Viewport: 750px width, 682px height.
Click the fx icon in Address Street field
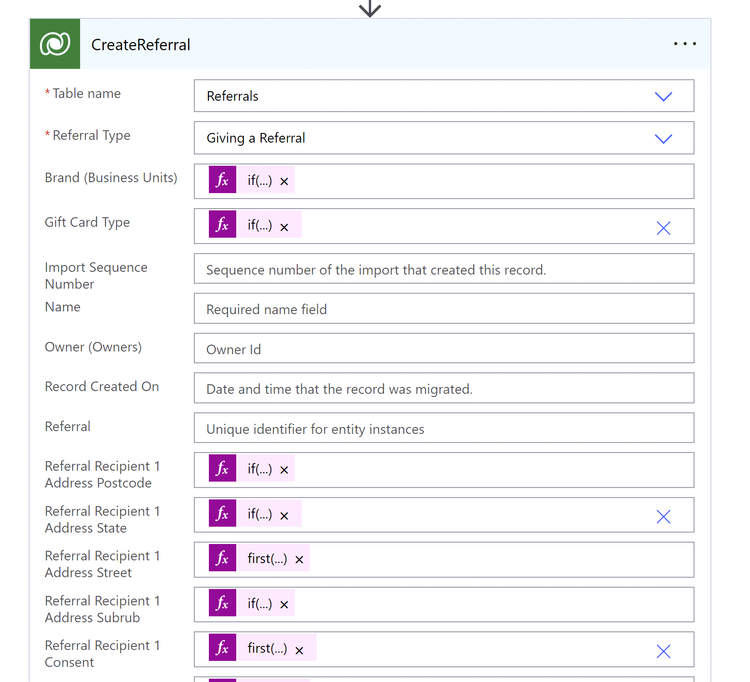[x=222, y=558]
